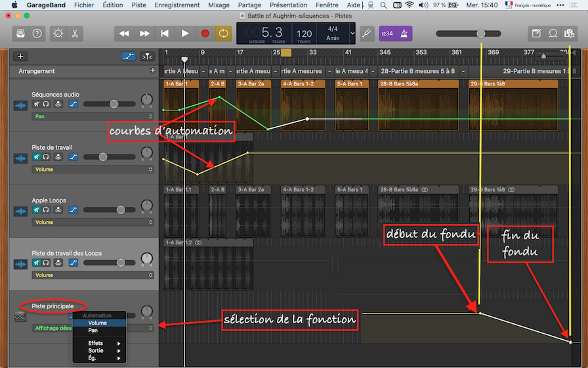
Task: Open the Partage menu
Action: tap(249, 5)
